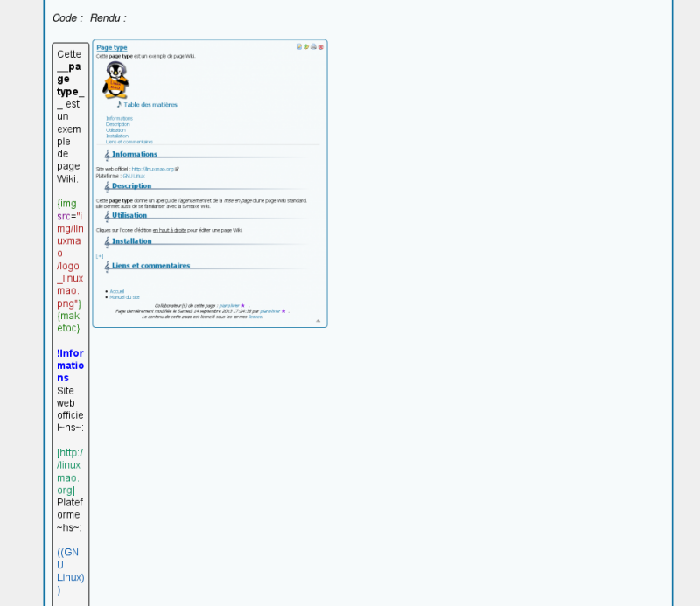Click the external link icon after linuxmao.org

[x=178, y=169]
